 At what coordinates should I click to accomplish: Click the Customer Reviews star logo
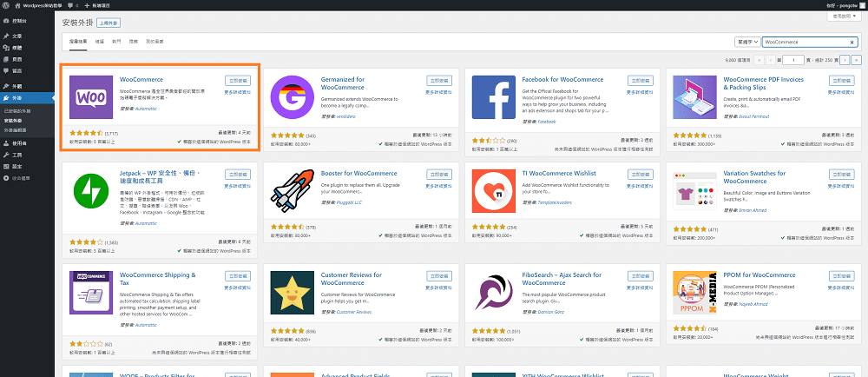(293, 292)
